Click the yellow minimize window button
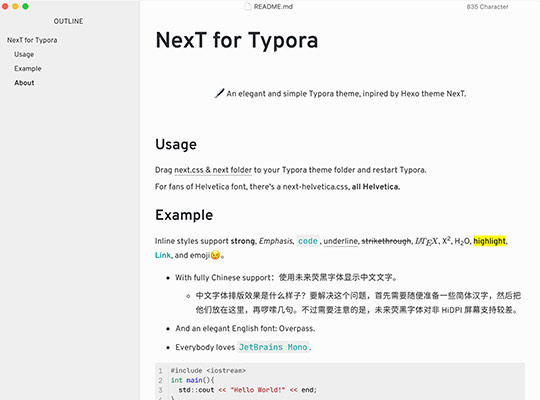Image resolution: width=540 pixels, height=400 pixels. (15, 7)
